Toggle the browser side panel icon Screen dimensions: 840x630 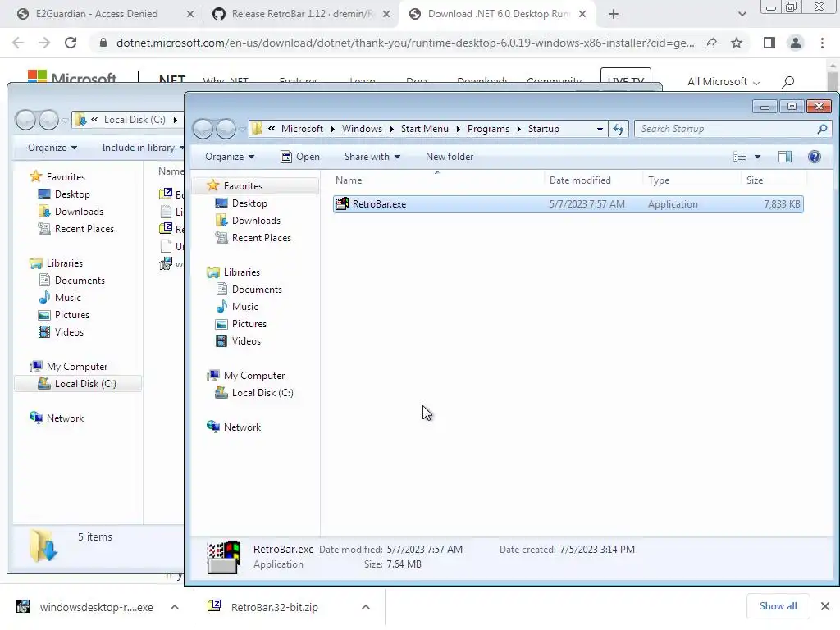tap(769, 43)
